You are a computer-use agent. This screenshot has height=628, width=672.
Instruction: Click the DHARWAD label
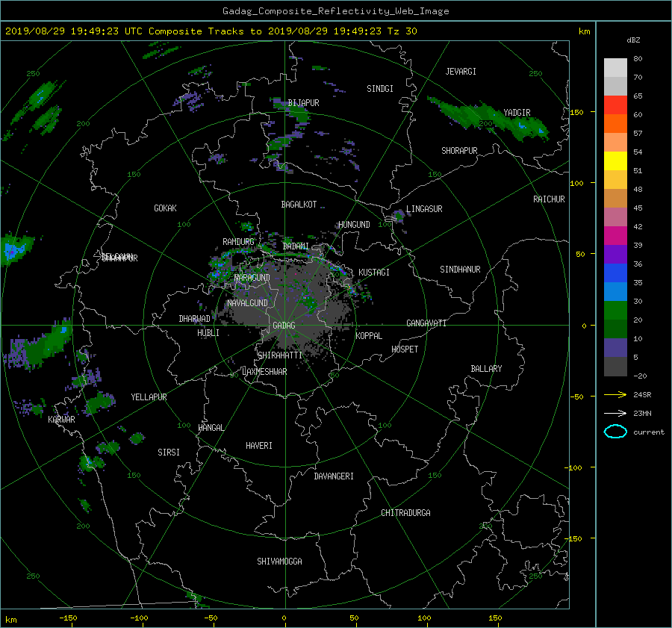coord(194,319)
